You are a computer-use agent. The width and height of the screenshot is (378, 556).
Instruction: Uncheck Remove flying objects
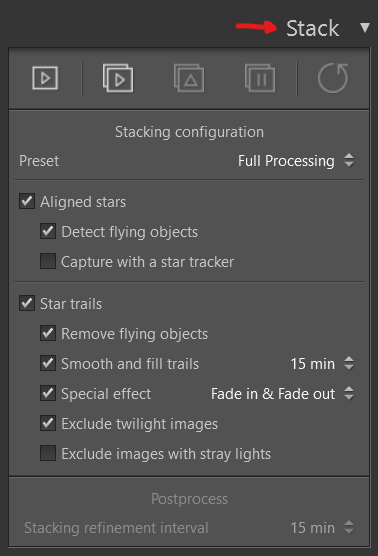point(48,333)
